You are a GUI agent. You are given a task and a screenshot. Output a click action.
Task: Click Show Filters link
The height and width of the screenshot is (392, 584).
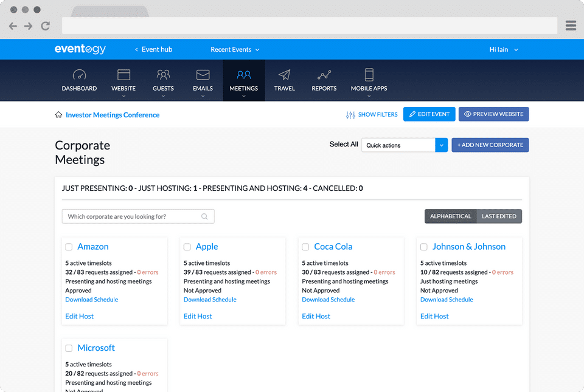(x=378, y=114)
